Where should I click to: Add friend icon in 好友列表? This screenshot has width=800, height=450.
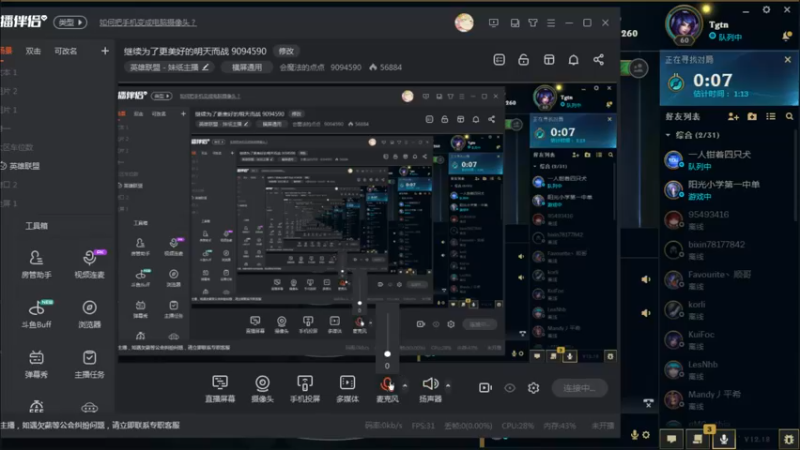point(733,117)
